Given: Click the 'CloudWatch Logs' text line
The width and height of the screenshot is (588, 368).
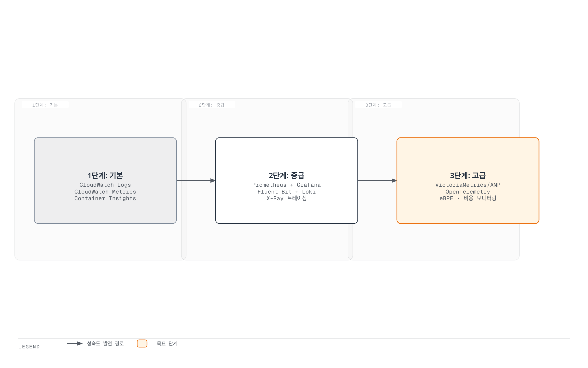Looking at the screenshot, I should [x=105, y=185].
